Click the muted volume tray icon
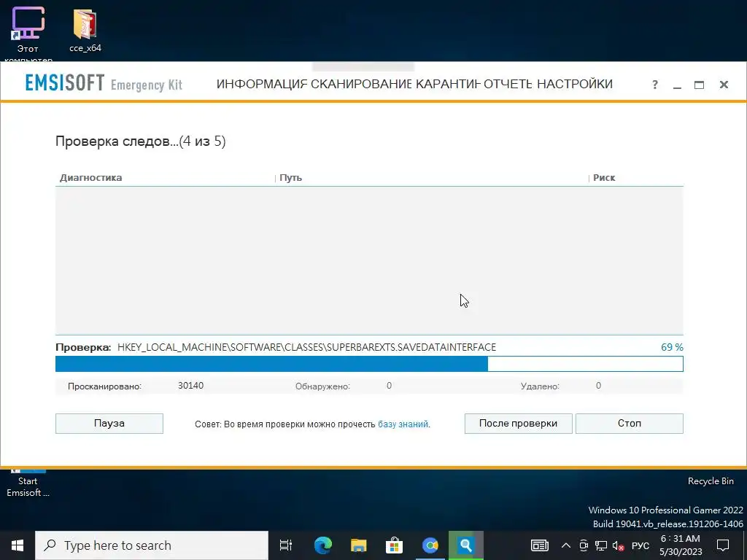The height and width of the screenshot is (560, 747). (618, 546)
